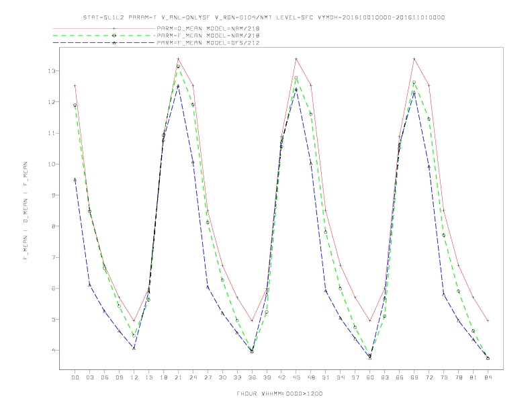The height and width of the screenshot is (411, 532).
Task: Click x-axis forecast hour label 24
Action: tap(193, 377)
